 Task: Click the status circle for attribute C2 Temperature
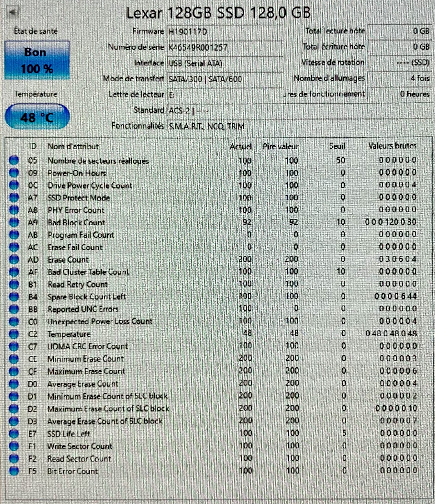14,334
